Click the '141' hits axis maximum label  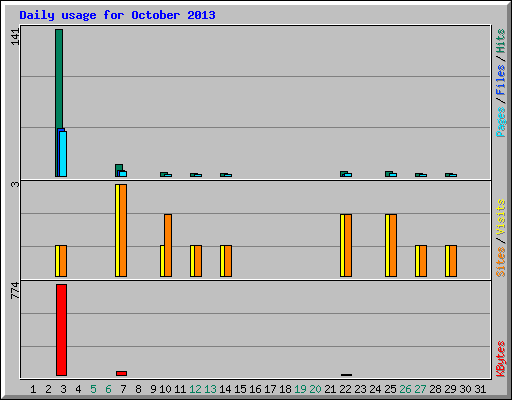(x=15, y=37)
